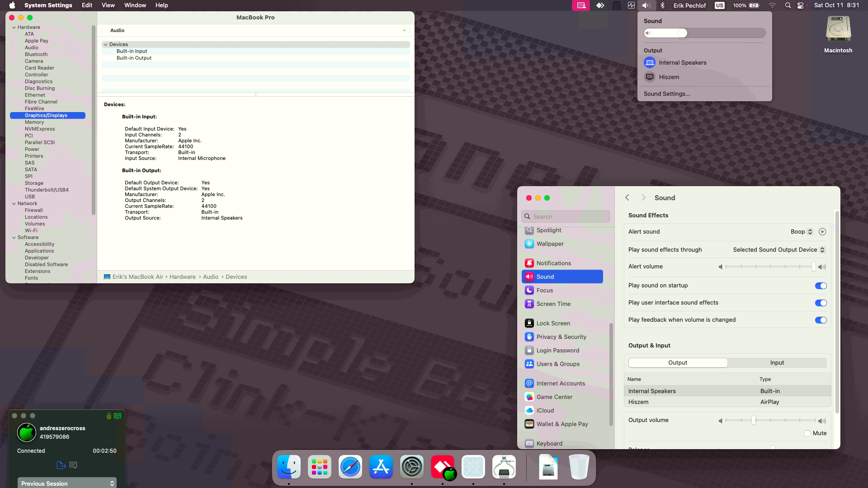
Task: Go back in System Settings
Action: point(627,198)
